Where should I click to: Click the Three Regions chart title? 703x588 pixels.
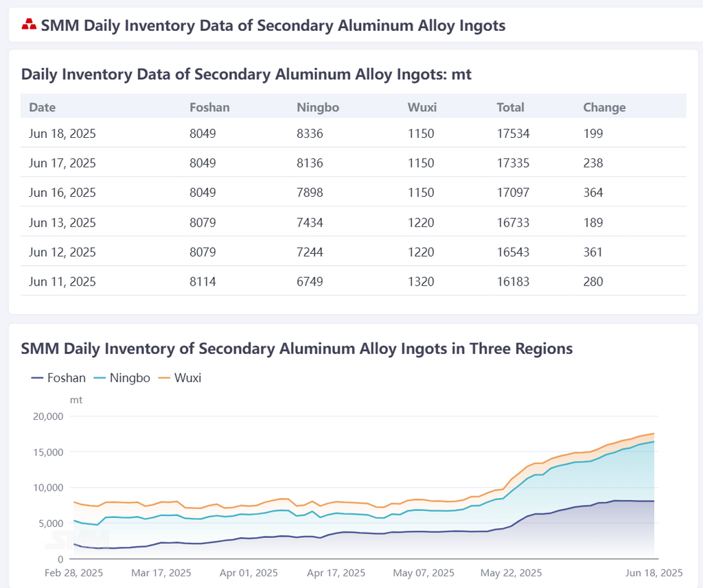[x=297, y=349]
